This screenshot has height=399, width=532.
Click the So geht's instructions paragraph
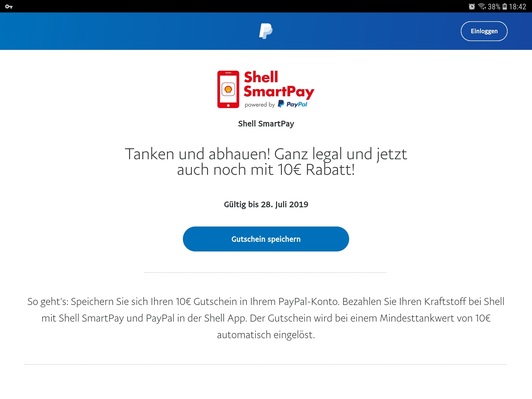(x=266, y=318)
